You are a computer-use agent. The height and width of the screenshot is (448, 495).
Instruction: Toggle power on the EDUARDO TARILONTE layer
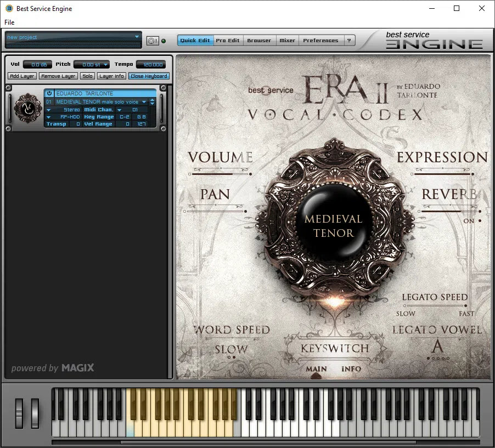[x=49, y=93]
